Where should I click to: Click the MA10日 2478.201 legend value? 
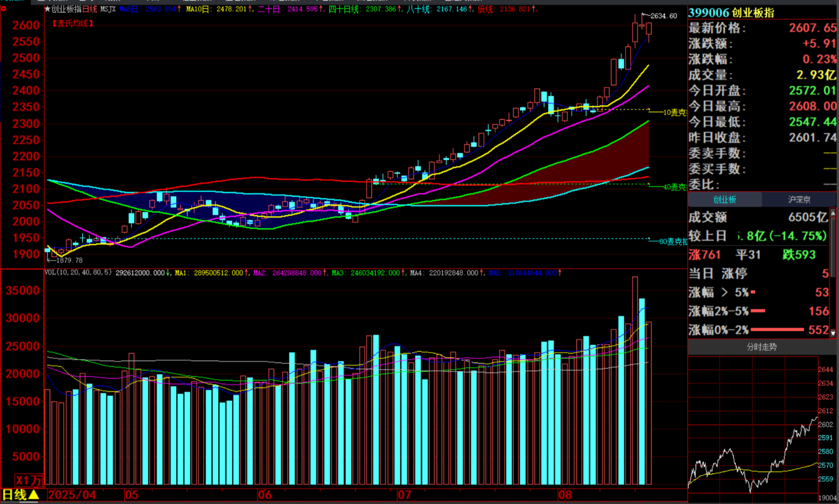pos(219,9)
